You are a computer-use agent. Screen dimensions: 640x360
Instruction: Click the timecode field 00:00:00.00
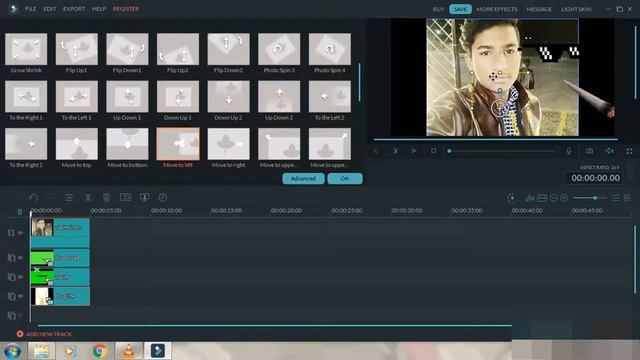tap(595, 178)
